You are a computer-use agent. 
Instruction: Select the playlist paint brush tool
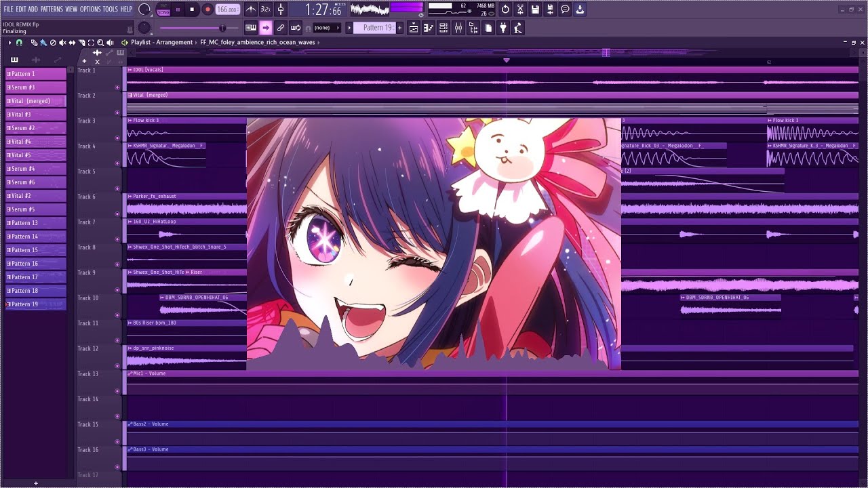coord(43,43)
